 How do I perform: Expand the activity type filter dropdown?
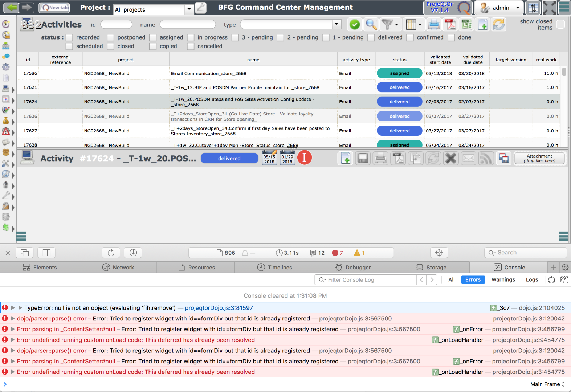tap(337, 24)
